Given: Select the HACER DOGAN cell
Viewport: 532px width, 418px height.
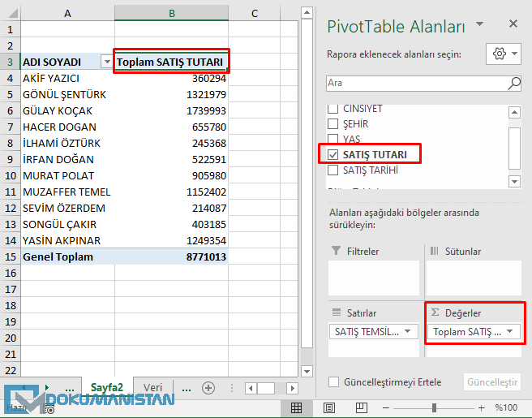Looking at the screenshot, I should (67, 127).
